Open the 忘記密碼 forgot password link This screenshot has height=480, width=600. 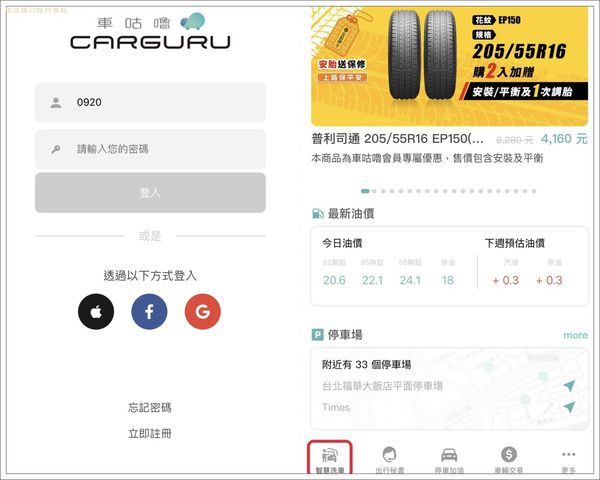pyautogui.click(x=150, y=408)
